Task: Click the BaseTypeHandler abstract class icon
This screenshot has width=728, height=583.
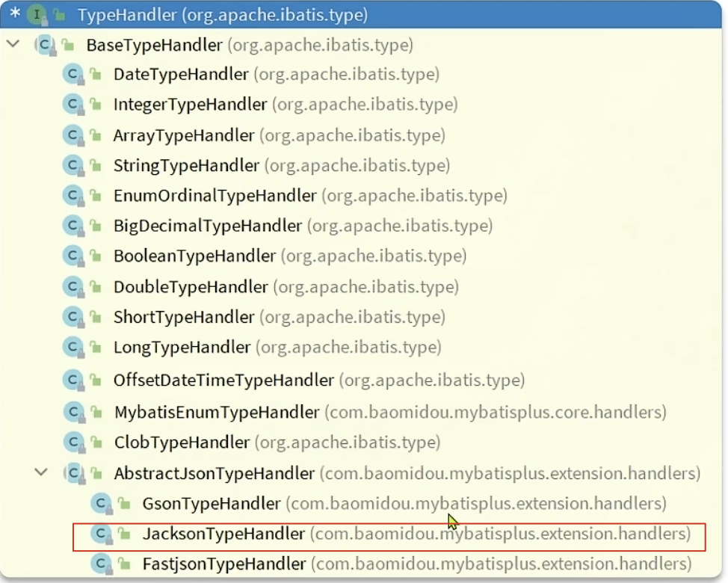Action: click(x=45, y=46)
